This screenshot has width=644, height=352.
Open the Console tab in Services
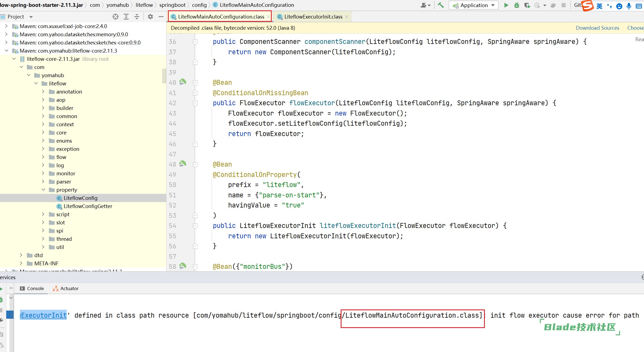tap(32, 288)
